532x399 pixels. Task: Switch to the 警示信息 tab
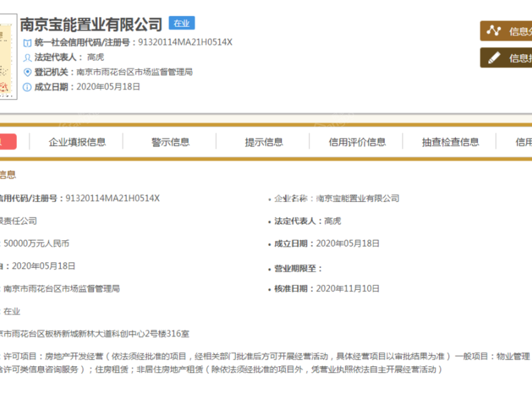[171, 142]
